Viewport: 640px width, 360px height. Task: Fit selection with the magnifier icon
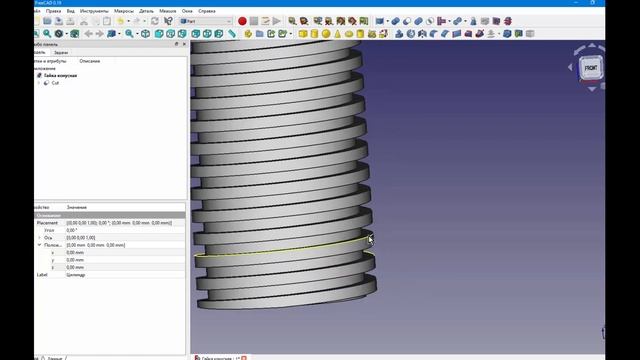pos(47,34)
